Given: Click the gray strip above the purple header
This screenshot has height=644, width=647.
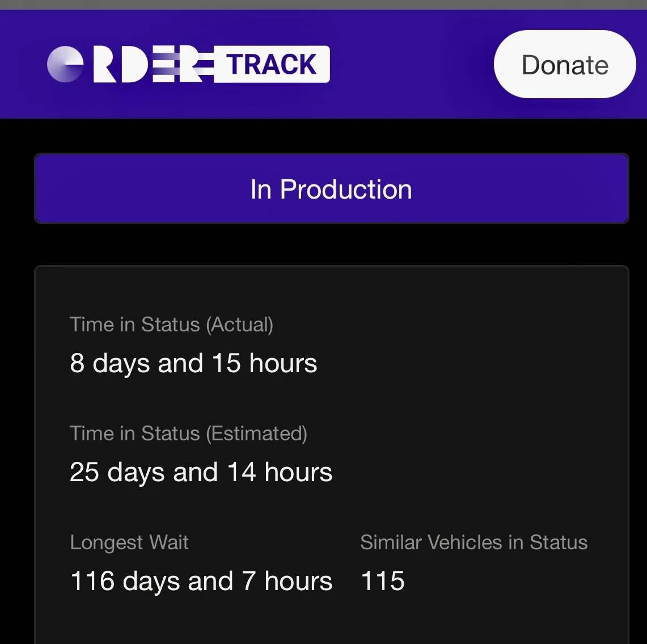Looking at the screenshot, I should [323, 5].
